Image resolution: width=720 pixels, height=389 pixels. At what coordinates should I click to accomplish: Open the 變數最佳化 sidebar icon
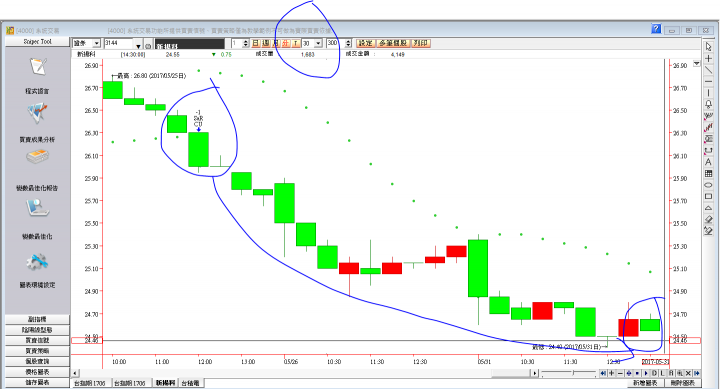point(37,208)
